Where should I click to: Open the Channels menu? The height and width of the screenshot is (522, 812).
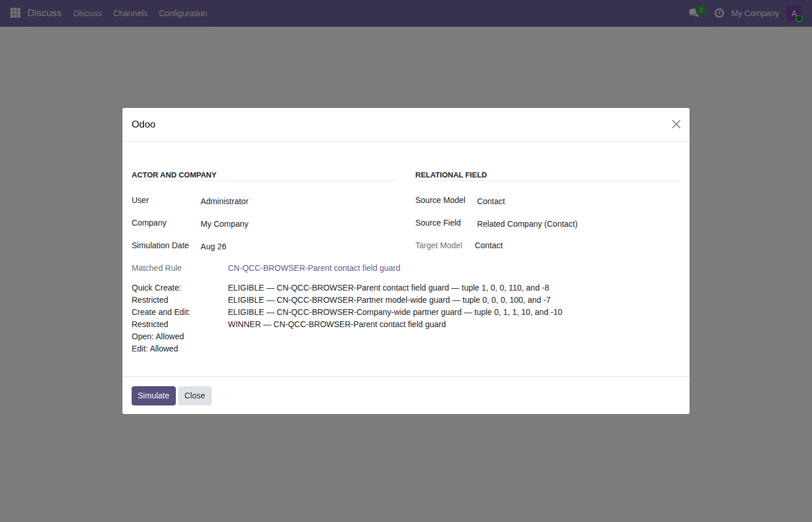(x=130, y=13)
